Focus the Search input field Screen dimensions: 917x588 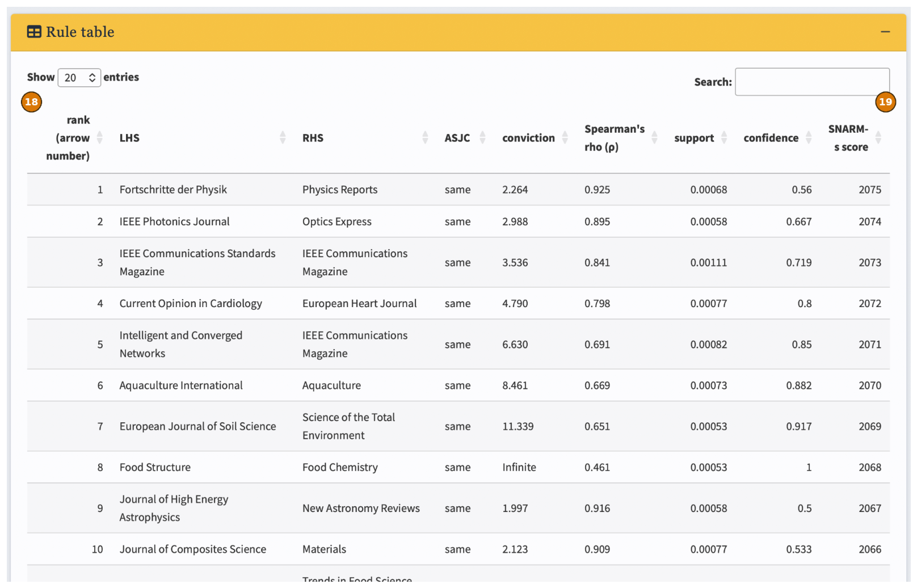(812, 82)
